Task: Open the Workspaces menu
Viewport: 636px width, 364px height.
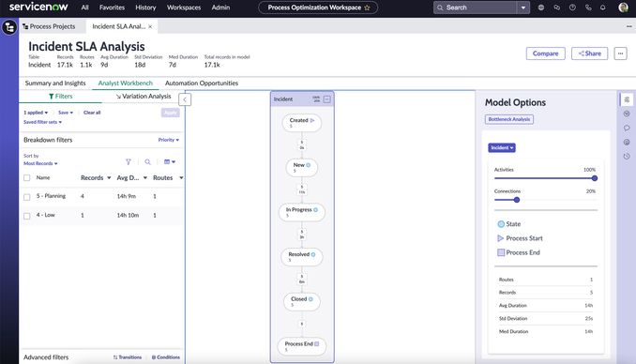Action: click(x=184, y=8)
